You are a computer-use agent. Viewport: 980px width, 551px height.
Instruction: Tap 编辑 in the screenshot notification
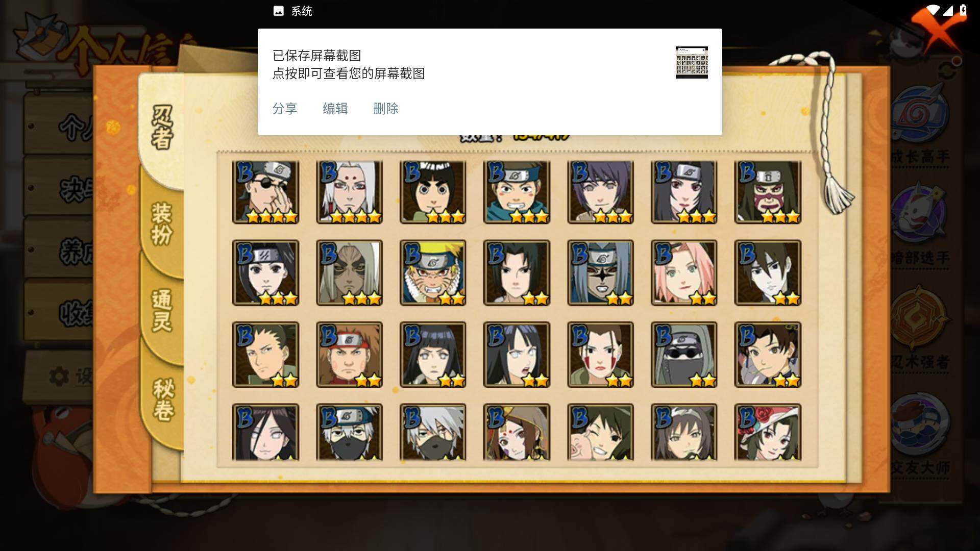click(x=335, y=109)
